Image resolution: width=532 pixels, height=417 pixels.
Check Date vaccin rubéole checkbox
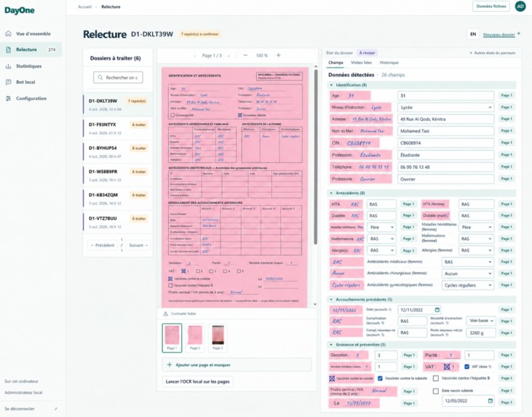point(436,391)
